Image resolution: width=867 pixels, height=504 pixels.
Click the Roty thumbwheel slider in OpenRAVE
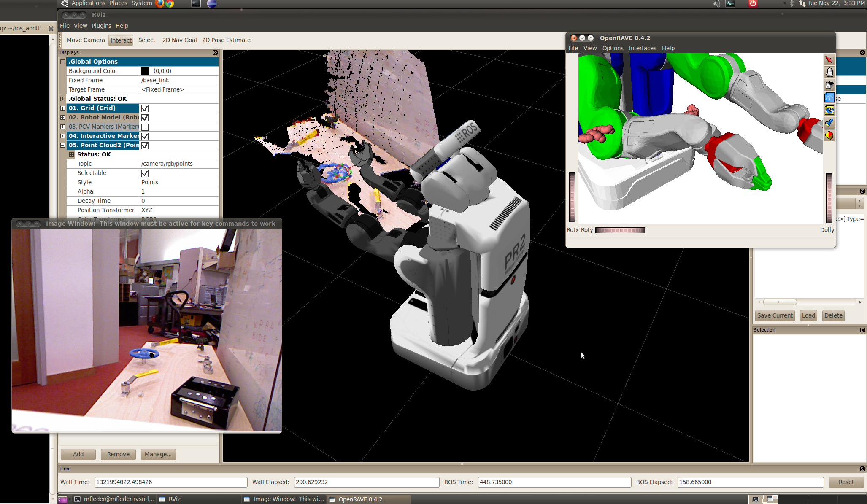click(620, 230)
